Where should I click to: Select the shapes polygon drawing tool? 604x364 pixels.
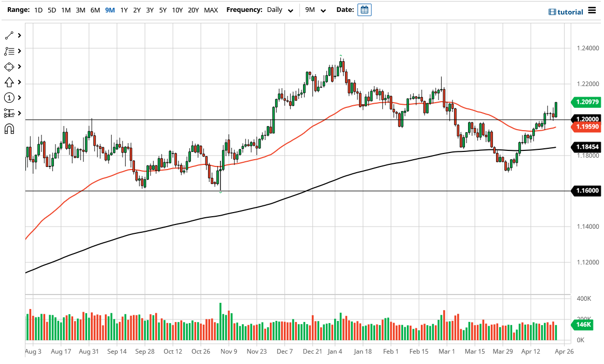9,66
